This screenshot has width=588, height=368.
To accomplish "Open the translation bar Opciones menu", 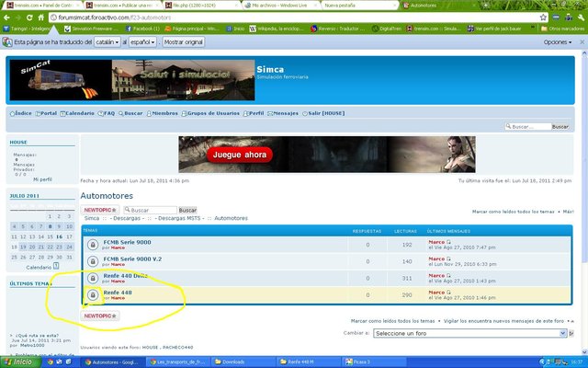I will [x=557, y=42].
